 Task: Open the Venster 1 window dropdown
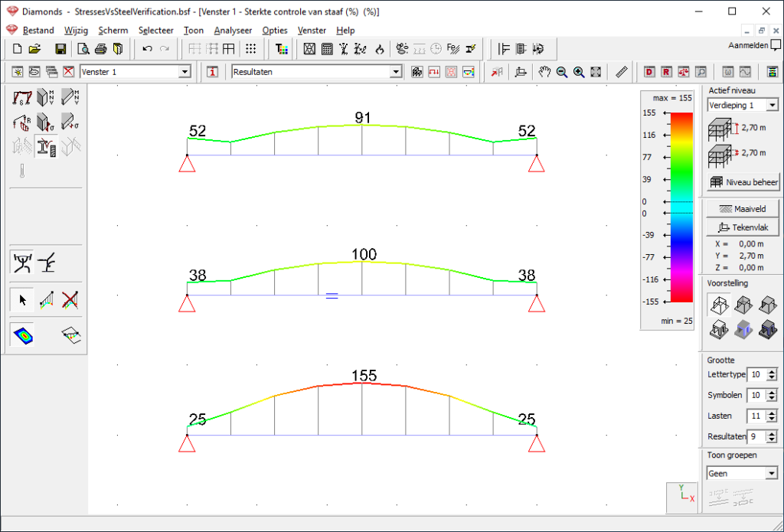point(185,72)
